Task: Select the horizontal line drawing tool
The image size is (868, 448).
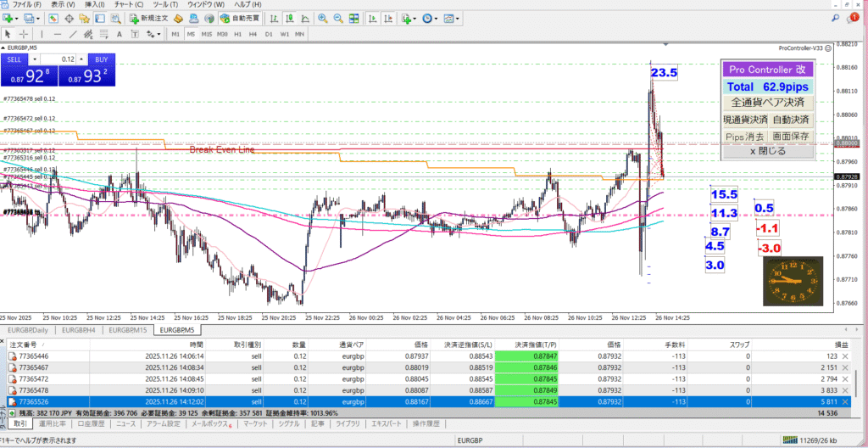Action: pos(57,34)
